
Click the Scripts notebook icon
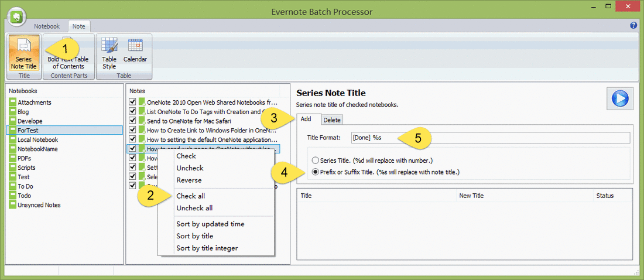(12, 168)
